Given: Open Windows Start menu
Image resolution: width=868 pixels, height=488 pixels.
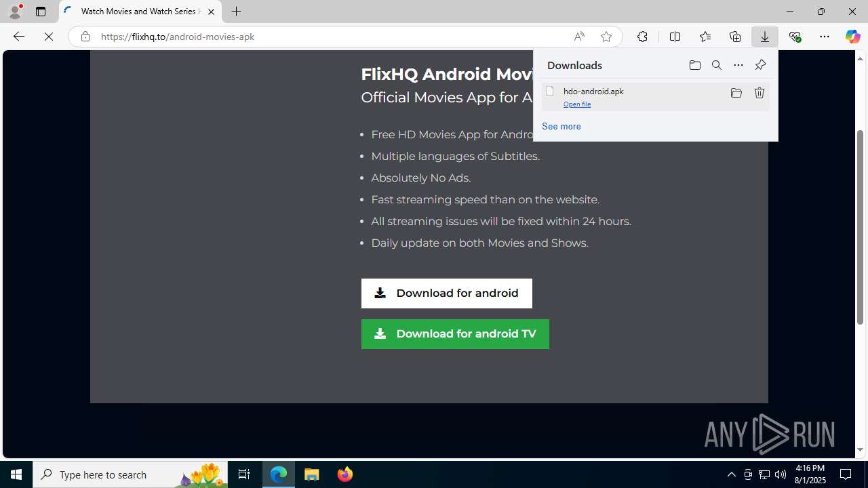Looking at the screenshot, I should tap(16, 474).
